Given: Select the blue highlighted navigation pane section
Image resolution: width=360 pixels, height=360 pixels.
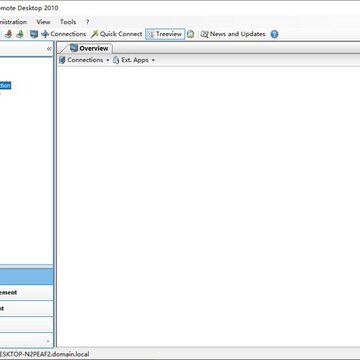Looking at the screenshot, I should pos(26,277).
